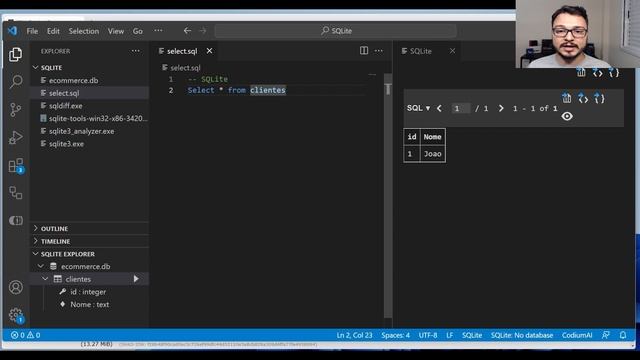Click the results page number field
The width and height of the screenshot is (640, 360).
[x=460, y=108]
